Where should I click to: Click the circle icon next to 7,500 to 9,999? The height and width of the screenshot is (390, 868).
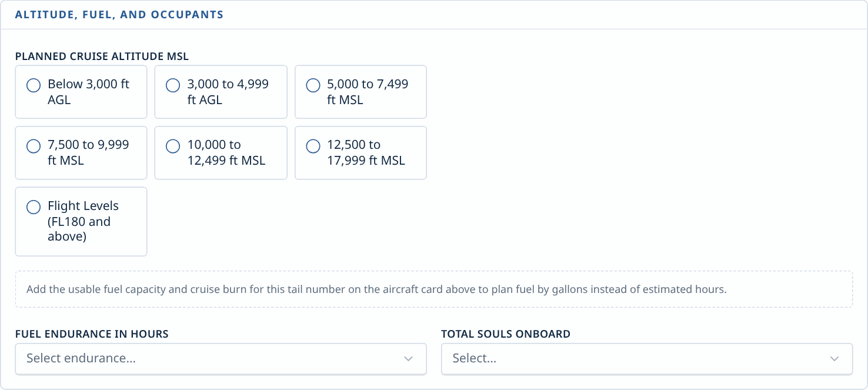point(34,146)
